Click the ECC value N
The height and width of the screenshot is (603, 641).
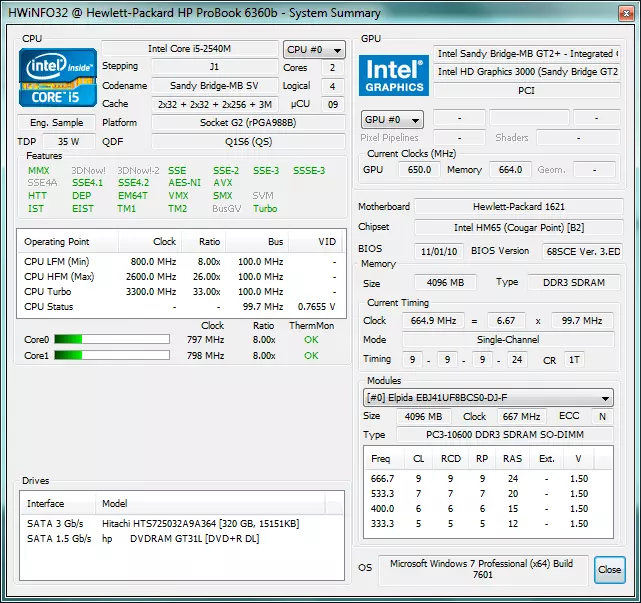[602, 417]
